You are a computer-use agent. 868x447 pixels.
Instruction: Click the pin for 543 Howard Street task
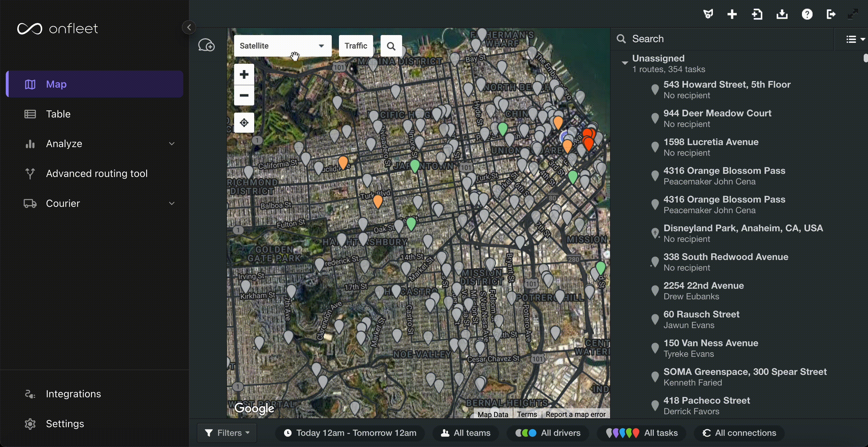(x=655, y=89)
